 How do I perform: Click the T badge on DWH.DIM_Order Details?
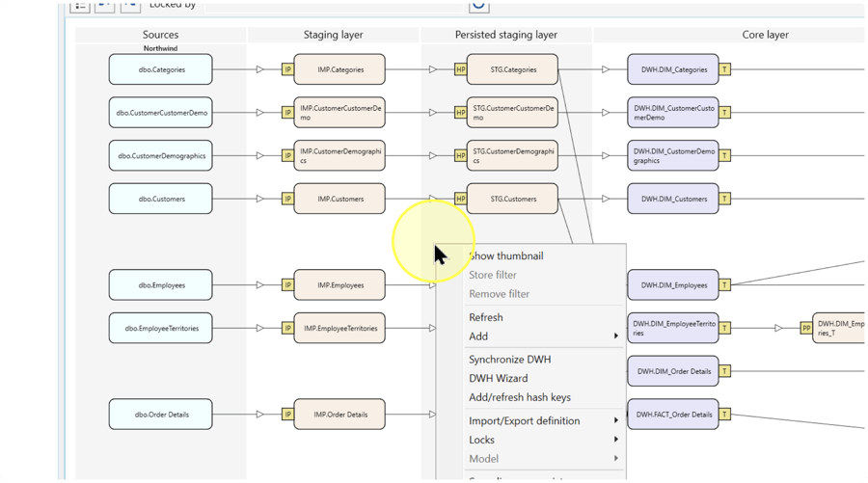(x=724, y=371)
